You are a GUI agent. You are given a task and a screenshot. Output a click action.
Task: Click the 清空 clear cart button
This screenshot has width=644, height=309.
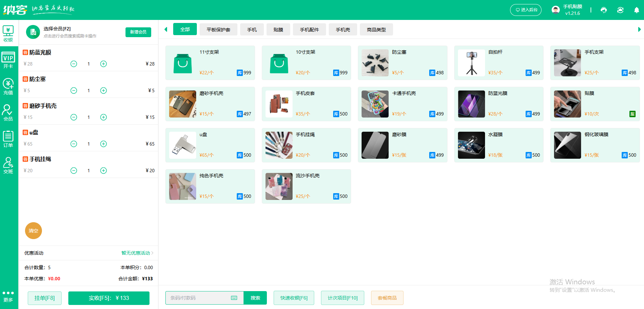pyautogui.click(x=33, y=231)
